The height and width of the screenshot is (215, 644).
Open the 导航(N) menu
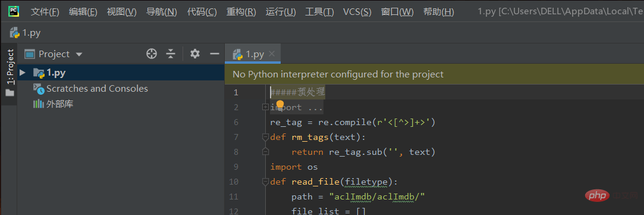click(161, 12)
